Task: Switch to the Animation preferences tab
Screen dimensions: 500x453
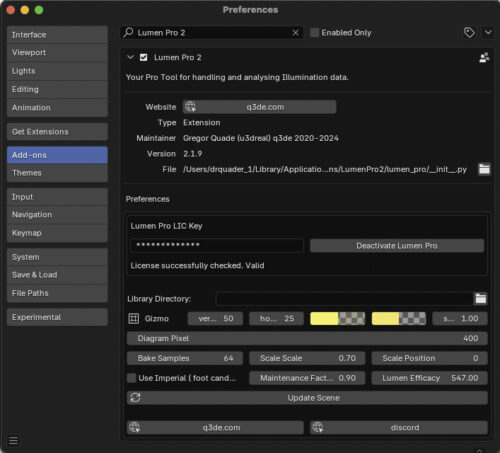Action: [57, 108]
